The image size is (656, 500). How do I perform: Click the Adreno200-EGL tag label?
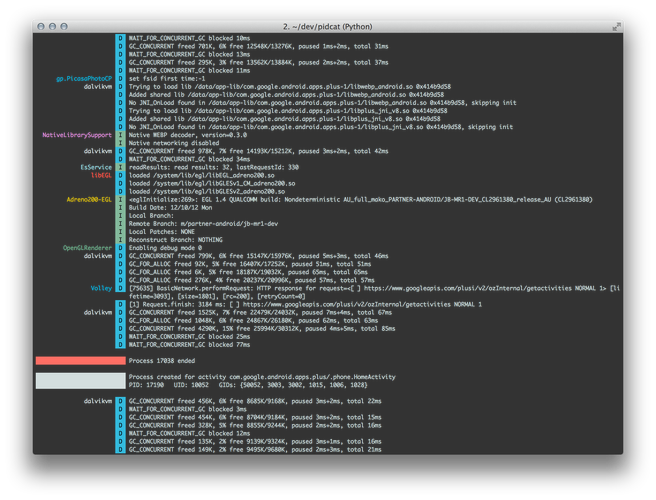(89, 200)
